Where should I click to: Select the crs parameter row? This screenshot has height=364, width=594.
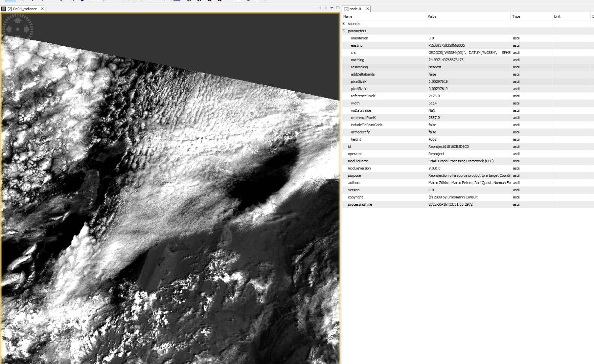353,53
